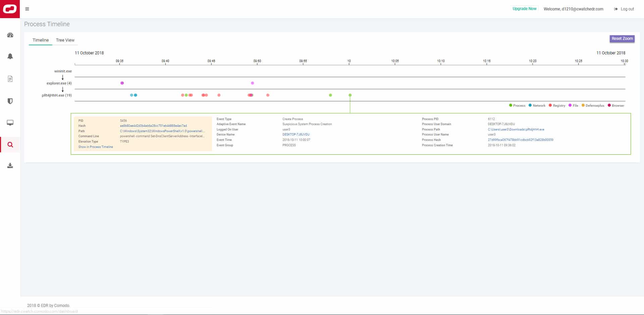Select red registry event dot near 09:51
This screenshot has width=644, height=315.
(x=268, y=95)
